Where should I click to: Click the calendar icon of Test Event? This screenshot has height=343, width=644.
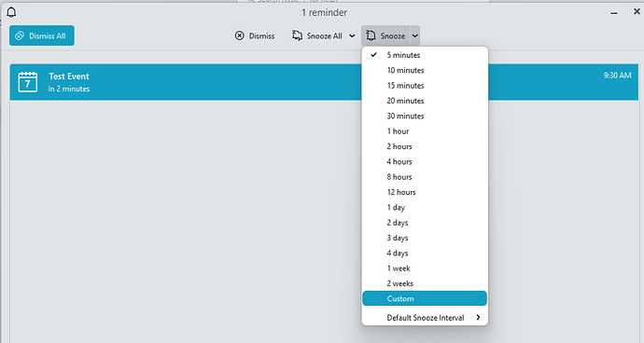tap(27, 82)
